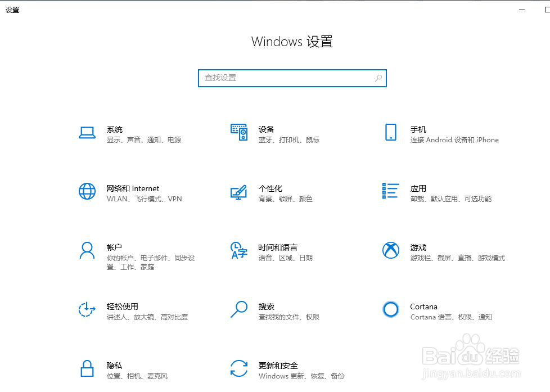
Task: Open the 网络和 Internet globe icon
Action: click(x=87, y=191)
